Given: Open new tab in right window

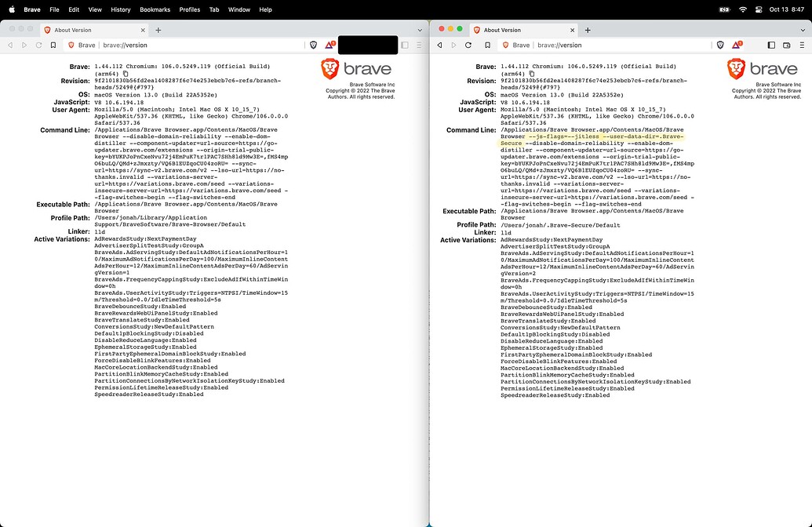Looking at the screenshot, I should pyautogui.click(x=588, y=30).
